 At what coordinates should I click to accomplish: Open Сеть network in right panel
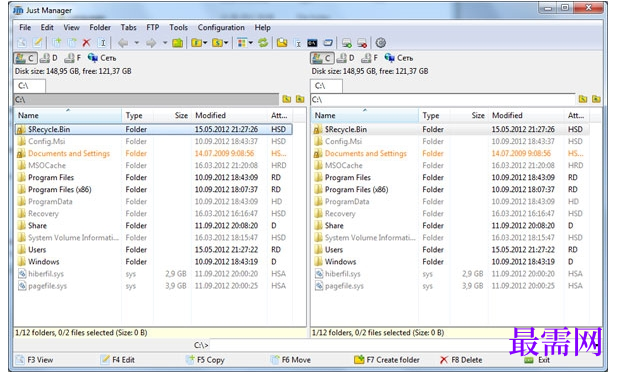(x=399, y=58)
